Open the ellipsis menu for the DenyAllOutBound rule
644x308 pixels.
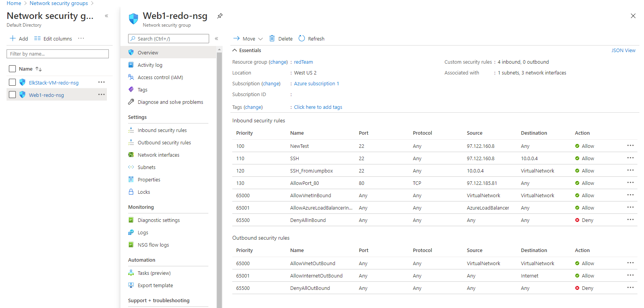[x=630, y=288]
